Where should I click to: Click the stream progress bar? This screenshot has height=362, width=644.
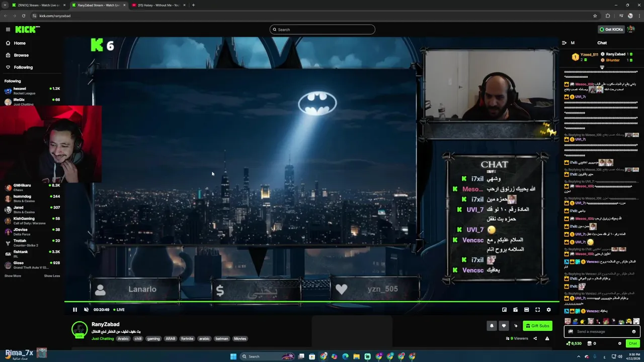pos(312,302)
